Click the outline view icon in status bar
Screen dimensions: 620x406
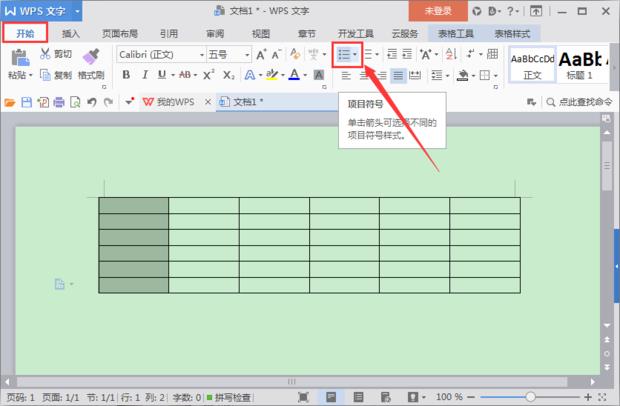359,397
